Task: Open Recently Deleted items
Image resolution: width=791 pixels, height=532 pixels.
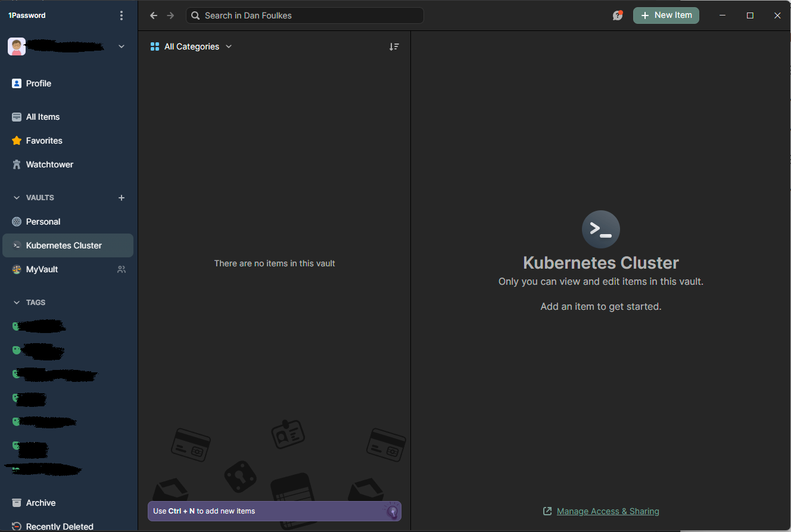Action: click(x=59, y=526)
